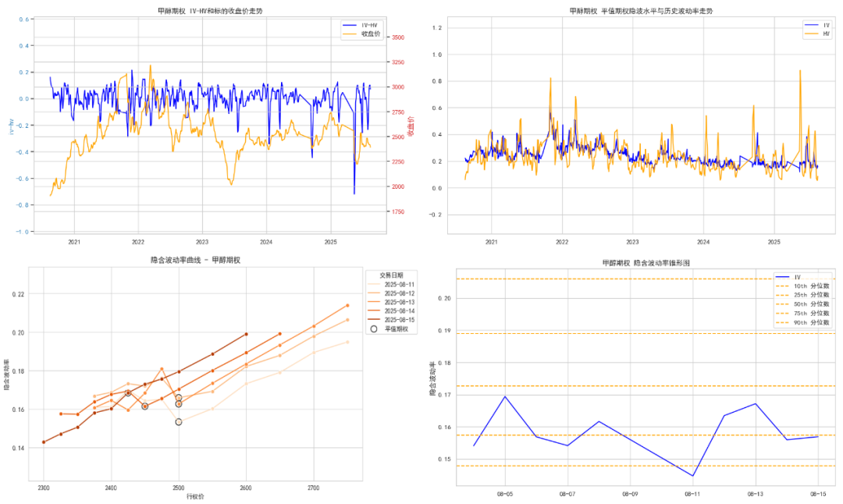Click the "08-11" date tick
This screenshot has width=843, height=504.
[692, 494]
